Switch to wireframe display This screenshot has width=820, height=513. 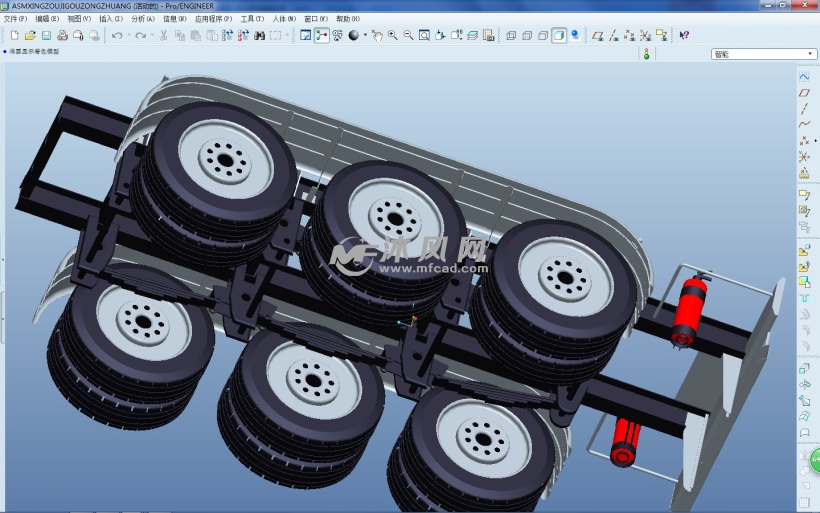pos(511,35)
